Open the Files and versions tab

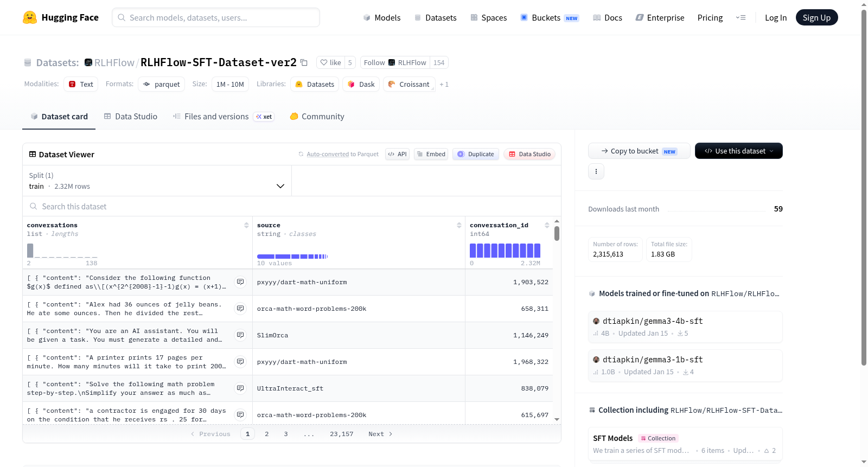224,116
